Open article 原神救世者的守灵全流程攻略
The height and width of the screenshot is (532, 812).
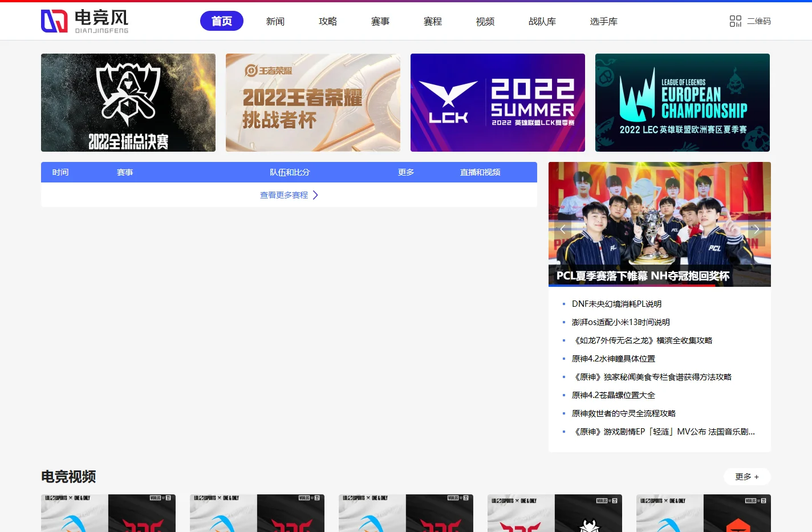624,413
